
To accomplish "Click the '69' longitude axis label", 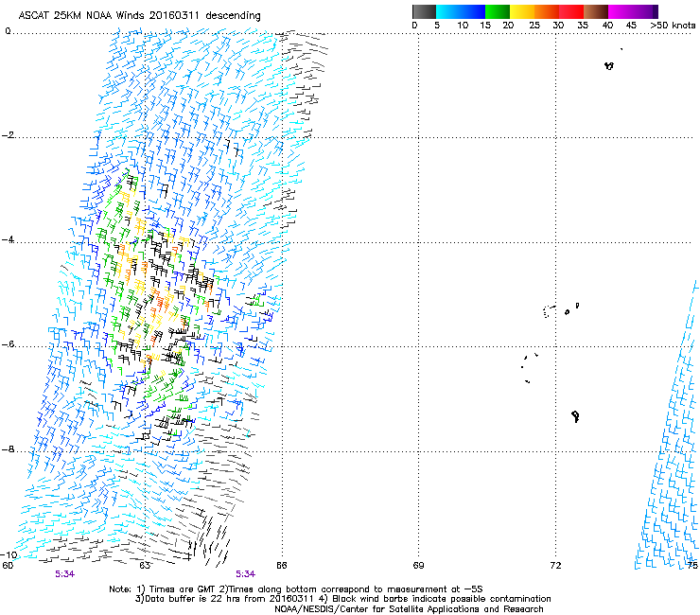I will coord(418,566).
